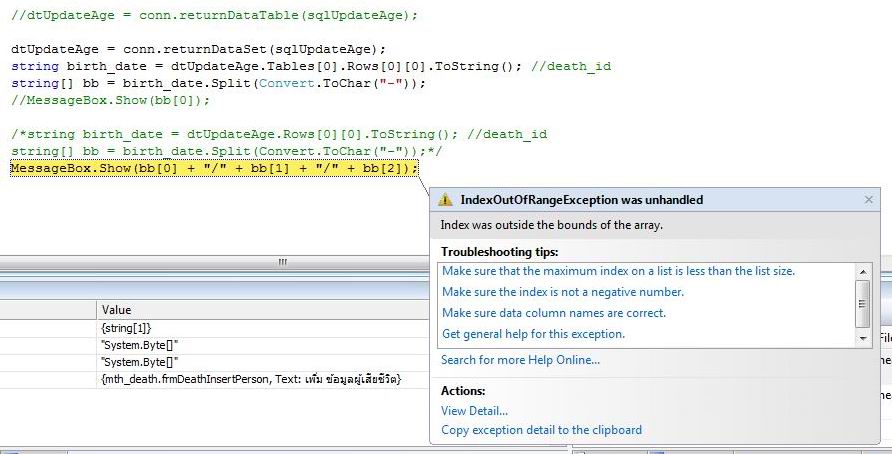Click 'View Detail...' action
The height and width of the screenshot is (454, 892).
tap(474, 411)
